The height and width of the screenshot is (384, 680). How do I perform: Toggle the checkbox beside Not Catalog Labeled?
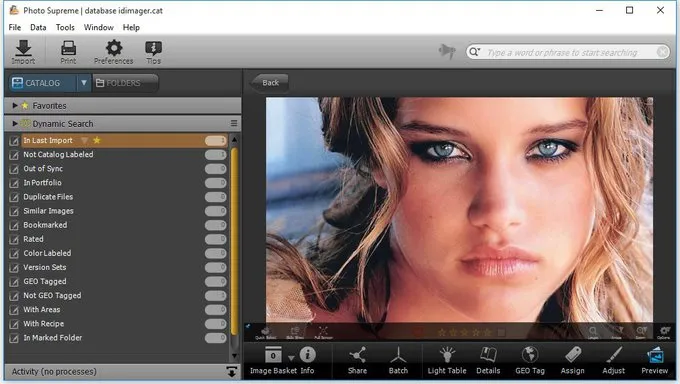pos(14,155)
